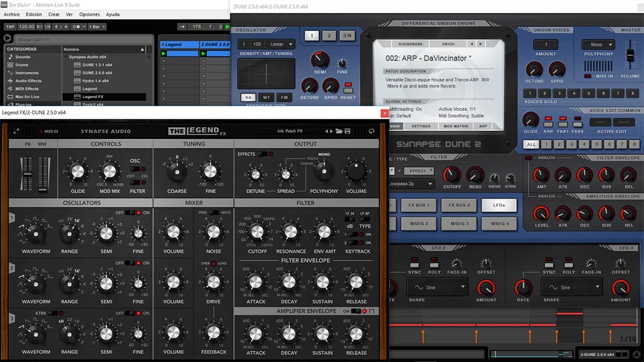
Task: Go to previous patch in Legend FX
Action: coord(326,131)
